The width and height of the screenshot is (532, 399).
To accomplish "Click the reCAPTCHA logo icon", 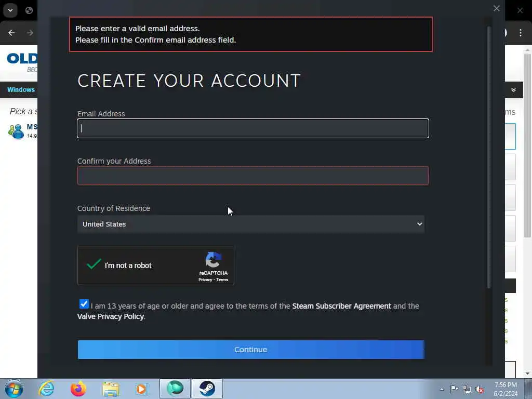I will click(213, 260).
